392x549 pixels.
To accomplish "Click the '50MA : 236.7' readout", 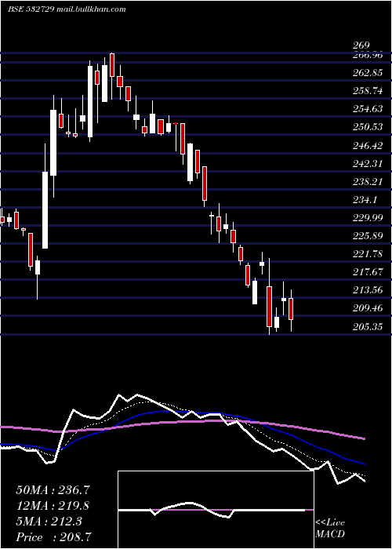I will (x=53, y=490).
